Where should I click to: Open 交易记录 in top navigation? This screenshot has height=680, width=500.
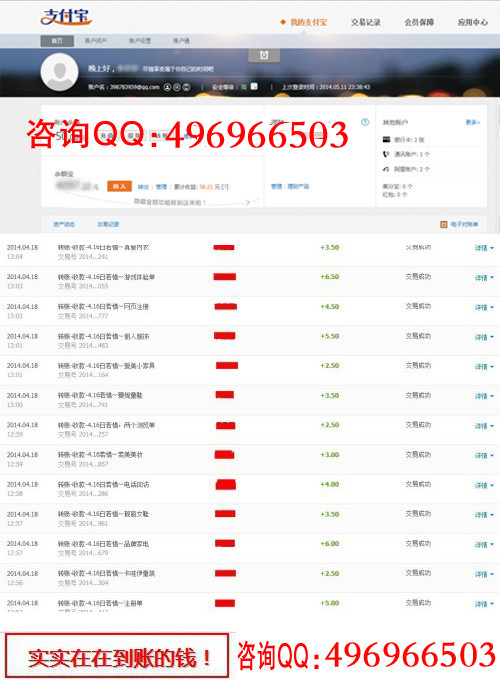point(366,22)
